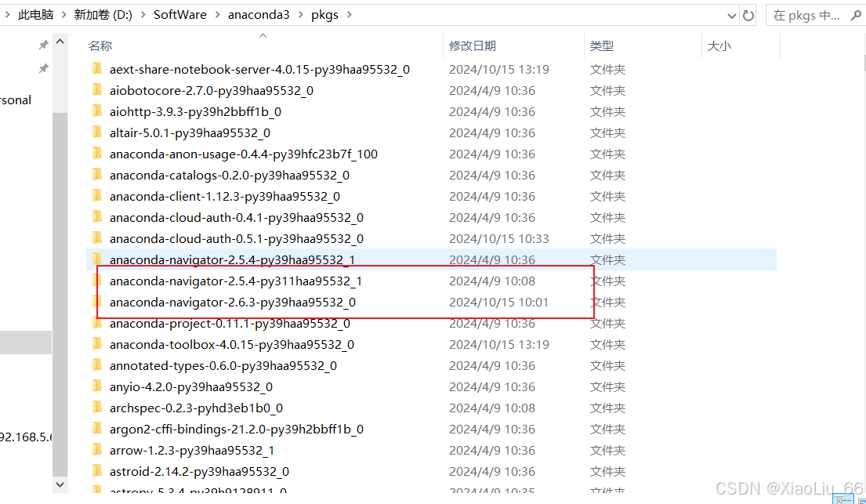Click folder icon of astroid-2.14.2
Image resolution: width=866 pixels, height=504 pixels.
(97, 471)
